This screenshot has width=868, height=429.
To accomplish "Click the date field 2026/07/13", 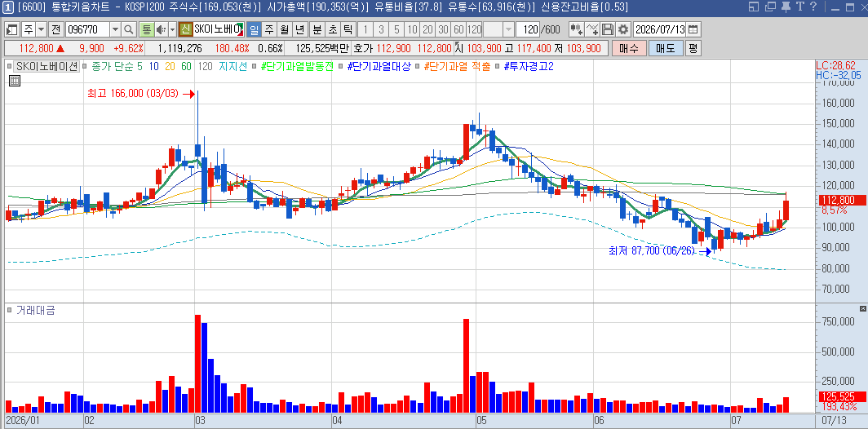I will 659,29.
